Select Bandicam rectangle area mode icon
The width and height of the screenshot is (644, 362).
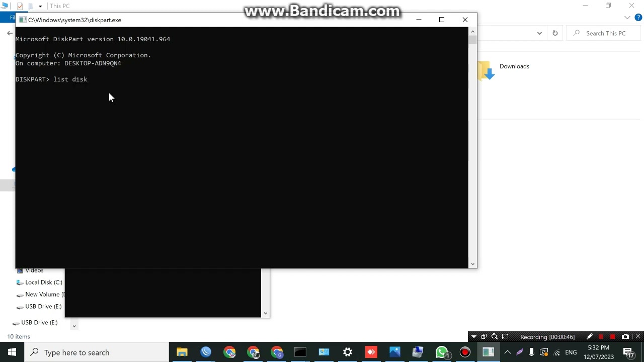point(505,337)
